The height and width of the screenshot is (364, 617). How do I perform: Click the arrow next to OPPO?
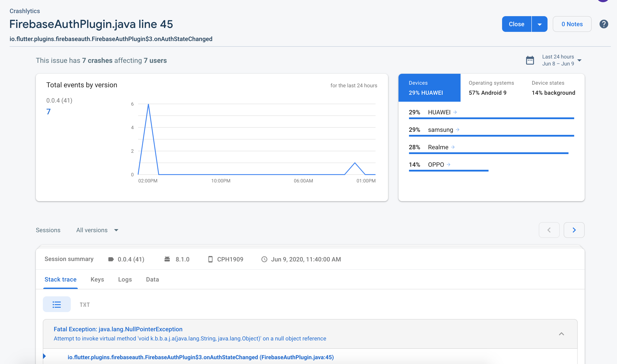coord(448,164)
